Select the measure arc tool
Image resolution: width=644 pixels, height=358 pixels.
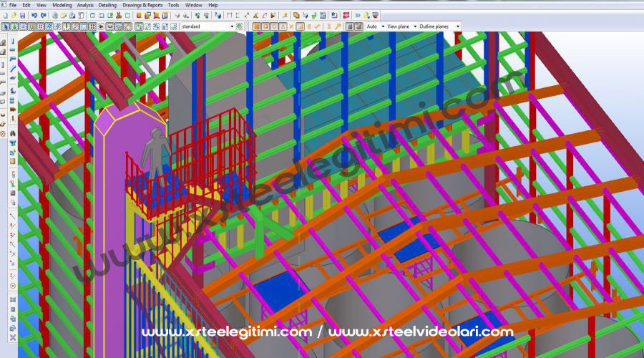265,15
